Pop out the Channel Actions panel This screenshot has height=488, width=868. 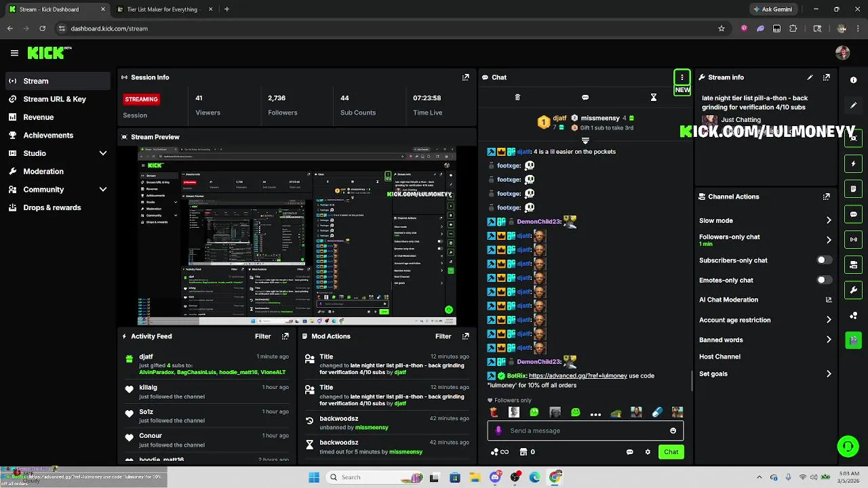click(826, 197)
